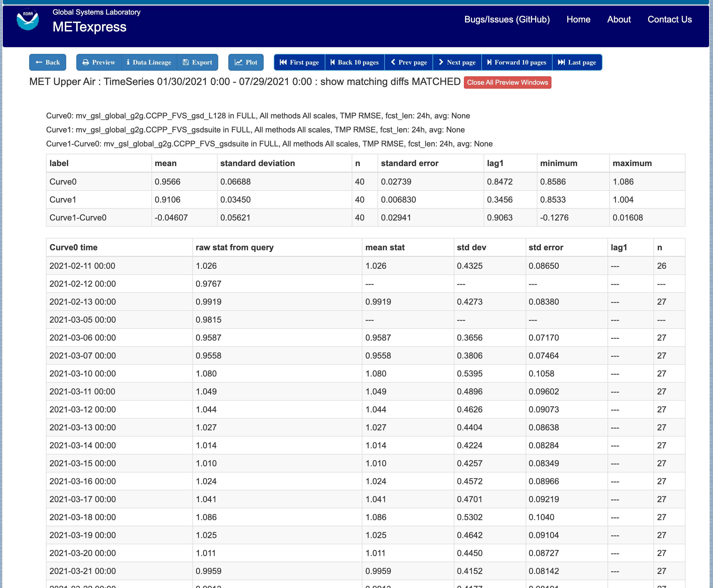
Task: Jump to Last page
Action: [577, 62]
